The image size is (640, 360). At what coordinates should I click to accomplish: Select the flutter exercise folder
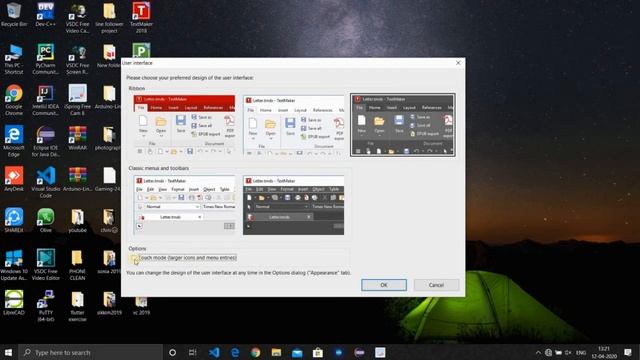click(77, 306)
